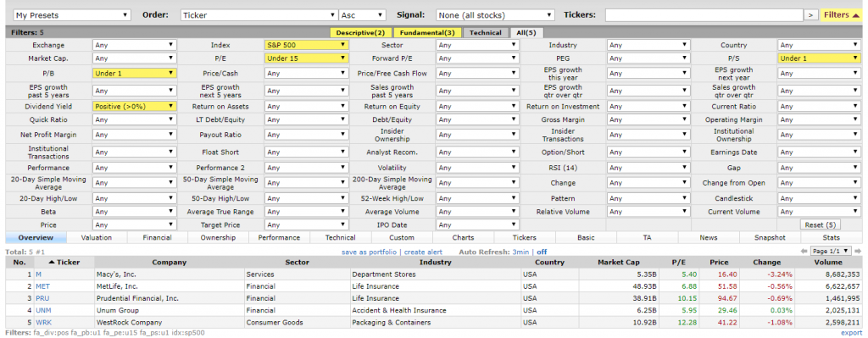Select the Packaging & Containers industry cell
The image size is (868, 338).
coord(436,322)
